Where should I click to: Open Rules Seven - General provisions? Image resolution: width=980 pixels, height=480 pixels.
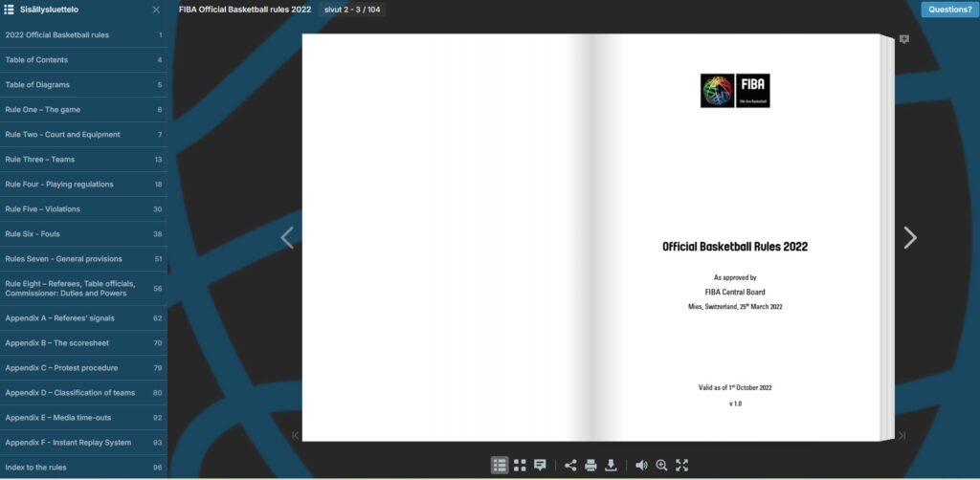[x=83, y=259]
